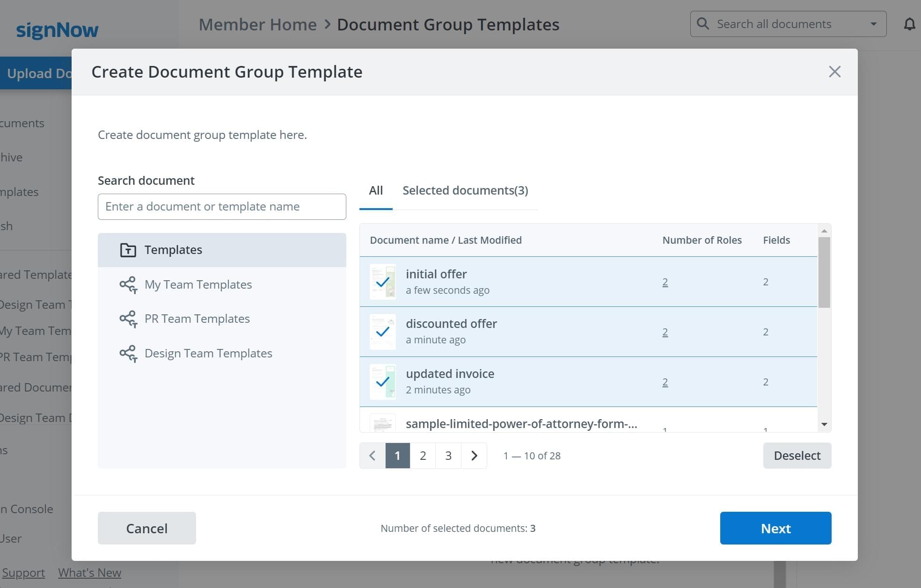Switch to the Selected documents(3) tab
Image resolution: width=921 pixels, height=588 pixels.
point(465,190)
